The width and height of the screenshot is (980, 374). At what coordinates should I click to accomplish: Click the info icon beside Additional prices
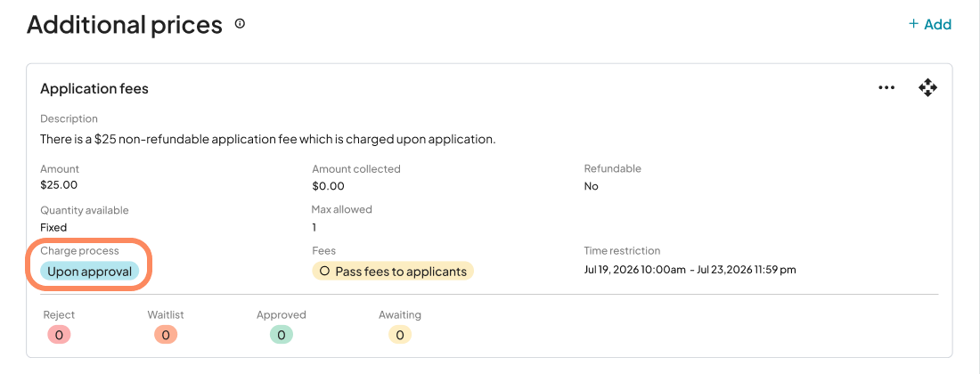click(240, 24)
